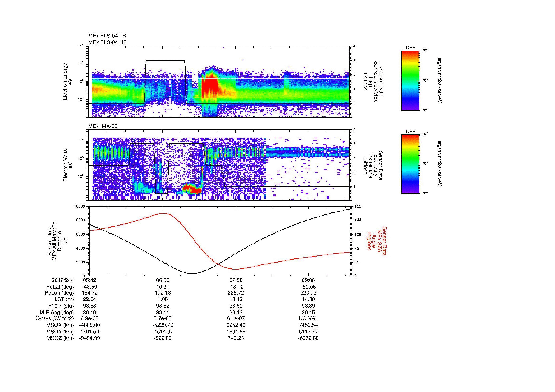The height and width of the screenshot is (392, 555).
Task: Click the '09:06' time tick label
Action: [x=308, y=280]
